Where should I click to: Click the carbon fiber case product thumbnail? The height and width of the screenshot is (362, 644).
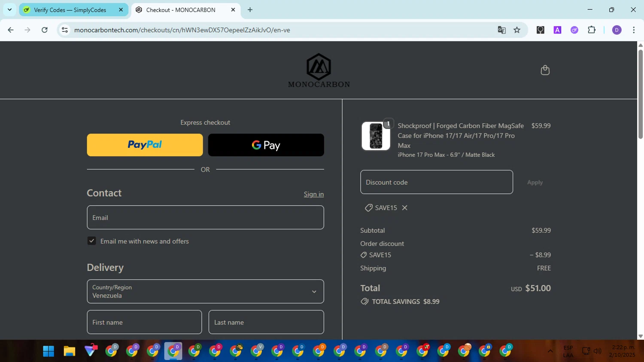pyautogui.click(x=376, y=136)
